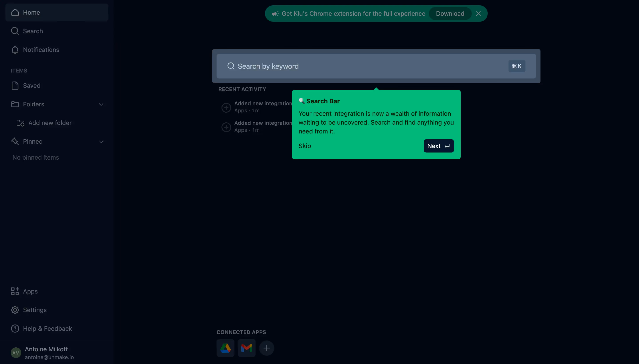This screenshot has width=639, height=364.
Task: Add a new folder
Action: tap(49, 123)
